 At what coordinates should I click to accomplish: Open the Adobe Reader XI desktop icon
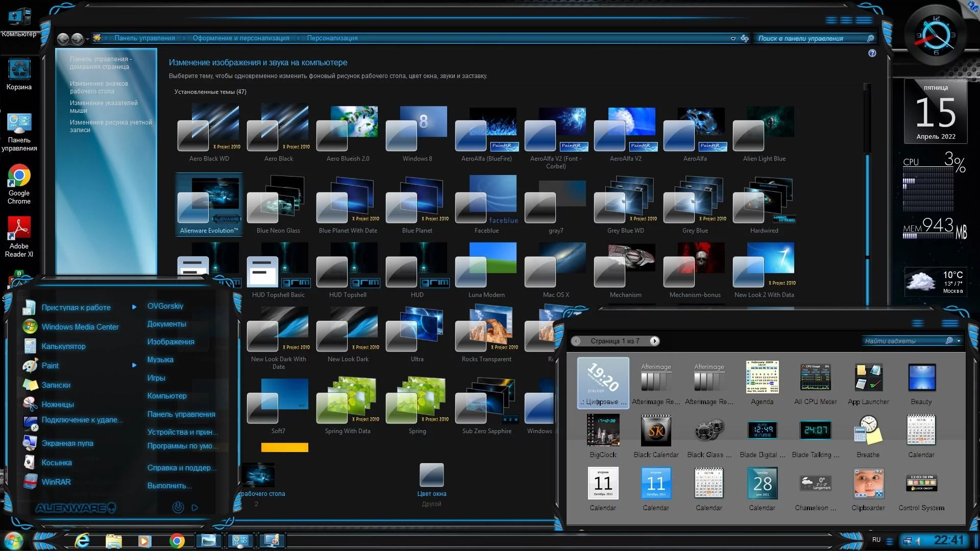point(19,229)
